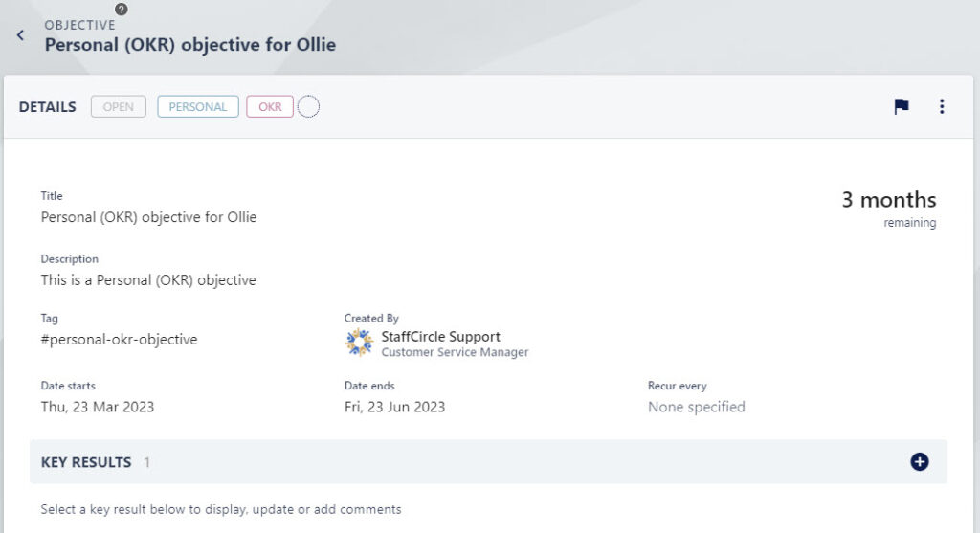The height and width of the screenshot is (533, 980).
Task: Add a key result with plus icon
Action: pos(920,462)
